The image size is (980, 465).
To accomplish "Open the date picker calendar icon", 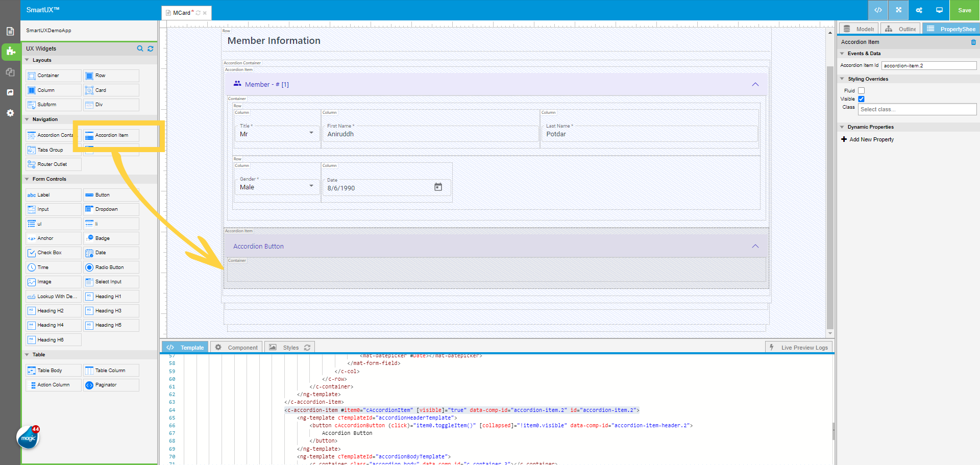I will (x=438, y=187).
